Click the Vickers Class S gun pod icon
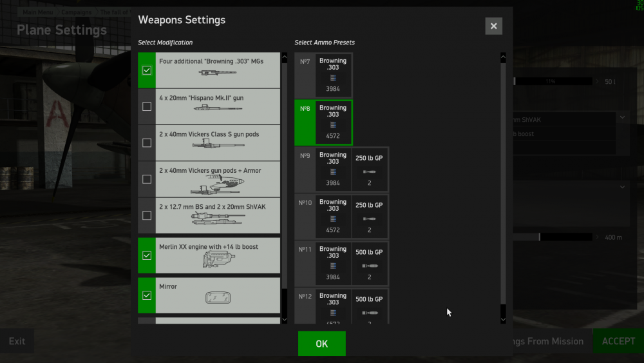Screen dimensions: 644x363 [x=218, y=146]
